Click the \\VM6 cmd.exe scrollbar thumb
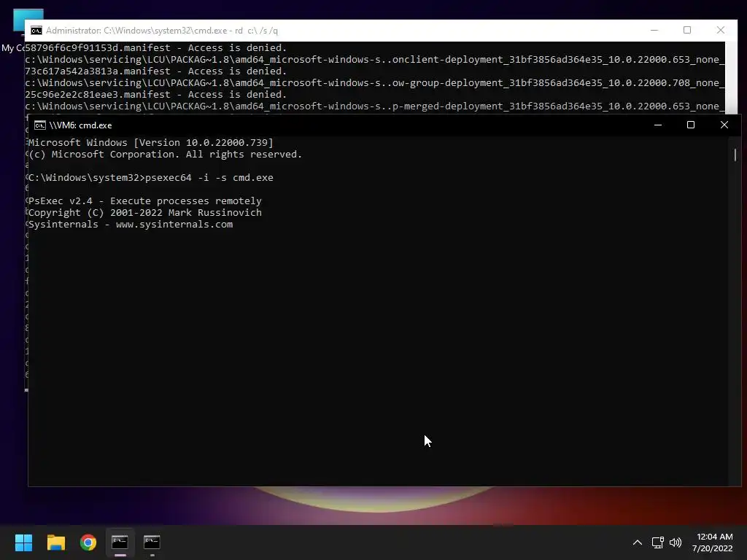The height and width of the screenshot is (560, 747). pos(735,155)
